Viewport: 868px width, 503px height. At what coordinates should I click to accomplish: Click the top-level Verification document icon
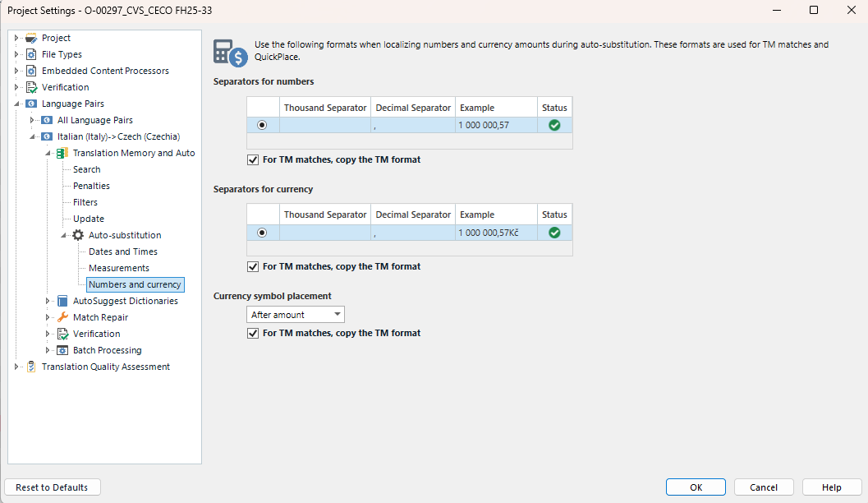31,87
